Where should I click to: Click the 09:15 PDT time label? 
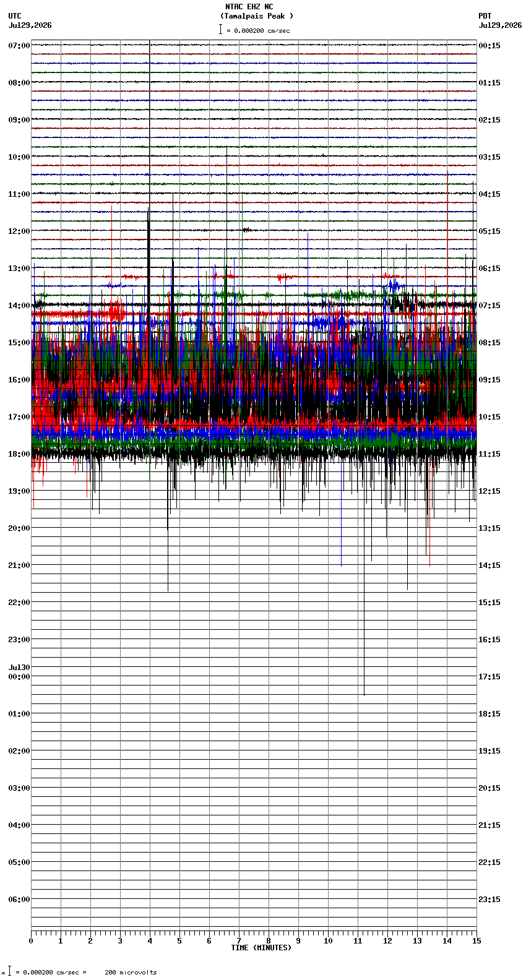point(489,380)
